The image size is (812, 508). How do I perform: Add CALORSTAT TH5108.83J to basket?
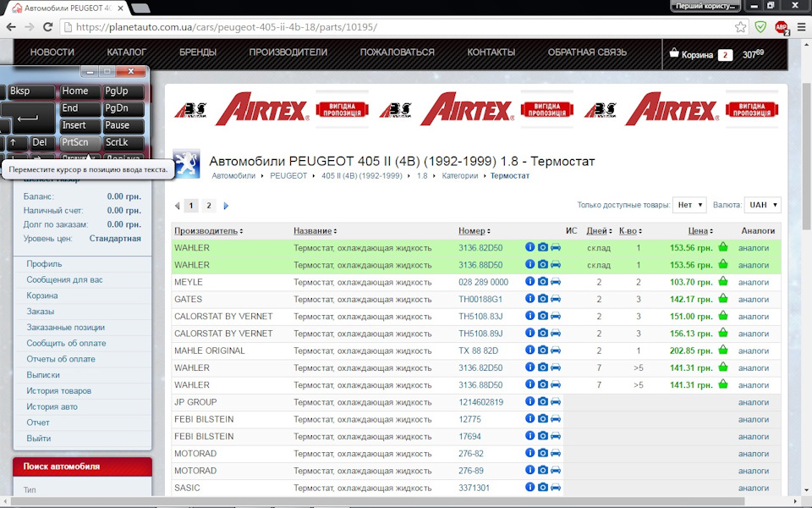(x=723, y=316)
